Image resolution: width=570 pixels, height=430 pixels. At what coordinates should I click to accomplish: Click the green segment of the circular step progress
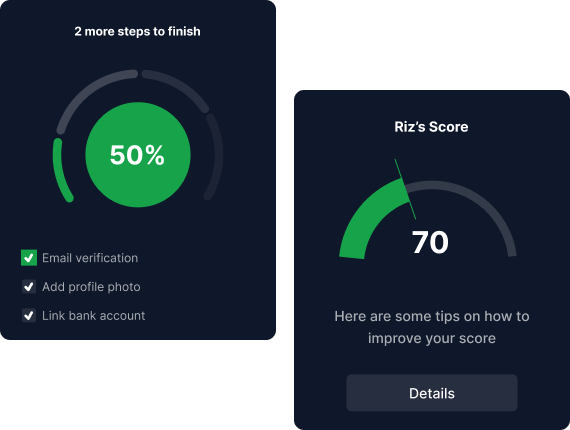[60, 171]
